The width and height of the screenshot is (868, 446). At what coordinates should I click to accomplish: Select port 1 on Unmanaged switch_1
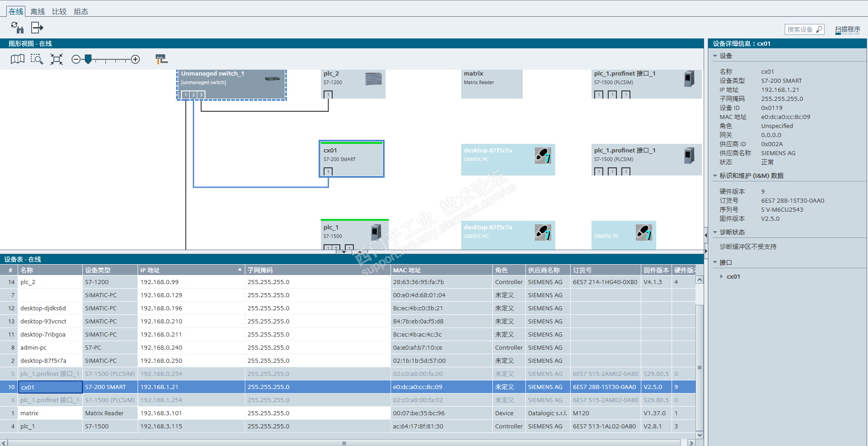coord(186,95)
